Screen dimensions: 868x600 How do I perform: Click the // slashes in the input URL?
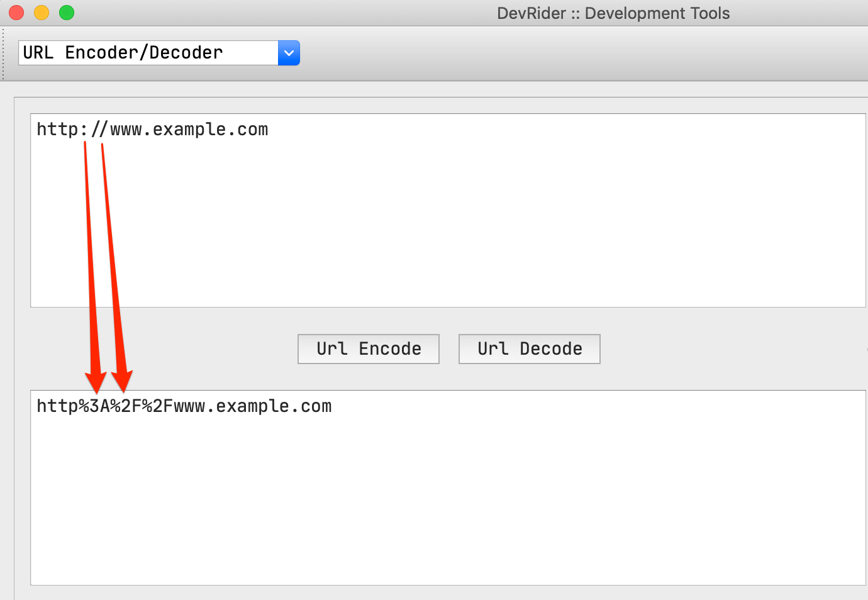(x=99, y=130)
